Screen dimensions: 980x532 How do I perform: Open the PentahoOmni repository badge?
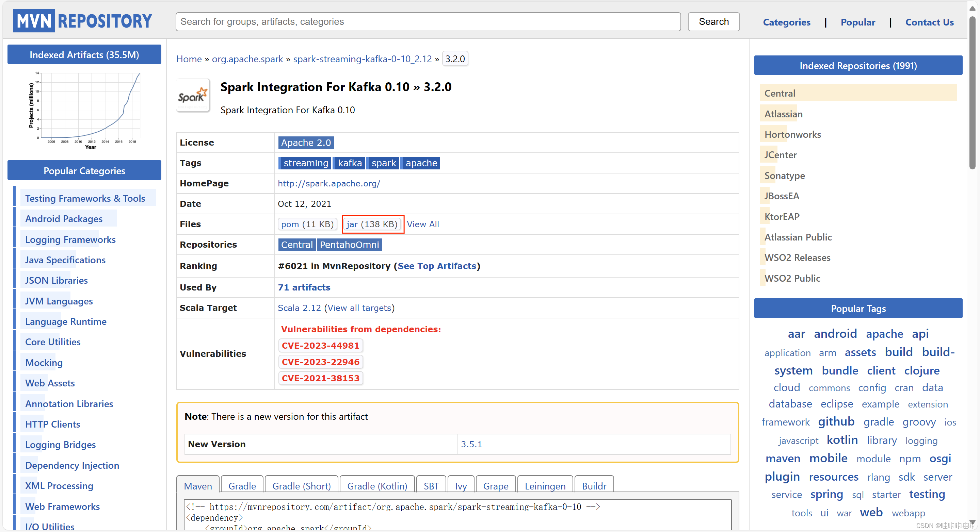(x=349, y=245)
